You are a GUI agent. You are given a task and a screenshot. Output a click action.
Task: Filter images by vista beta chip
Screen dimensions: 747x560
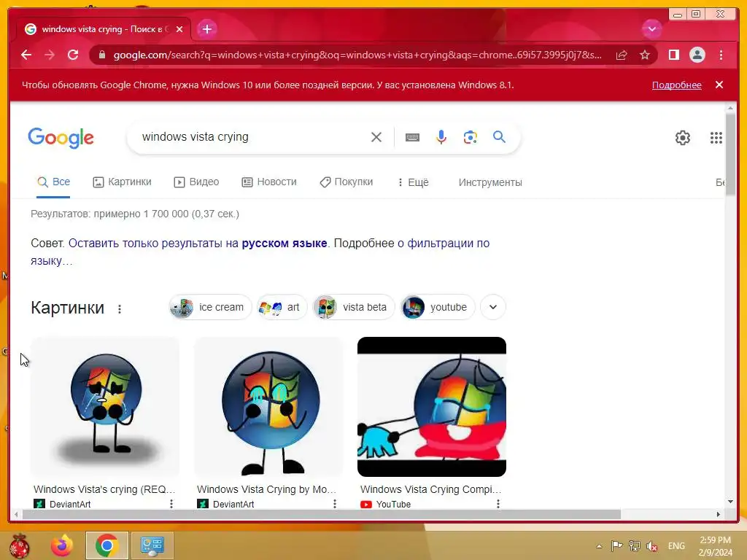(x=354, y=307)
